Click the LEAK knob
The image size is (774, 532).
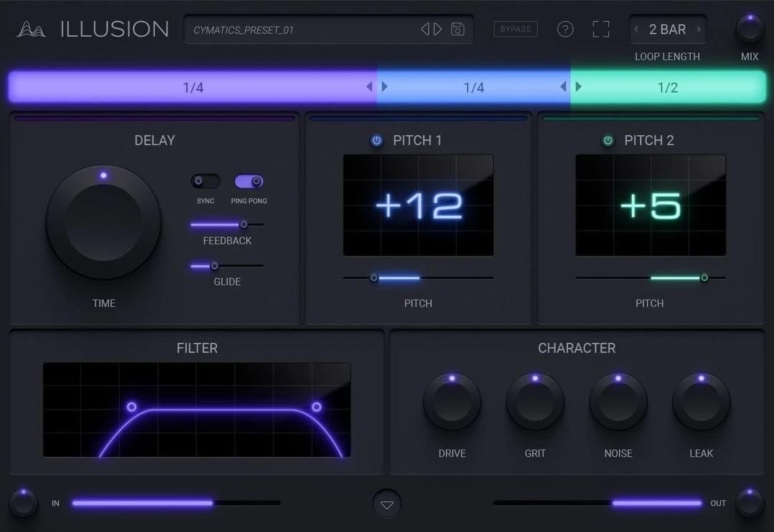(x=702, y=402)
